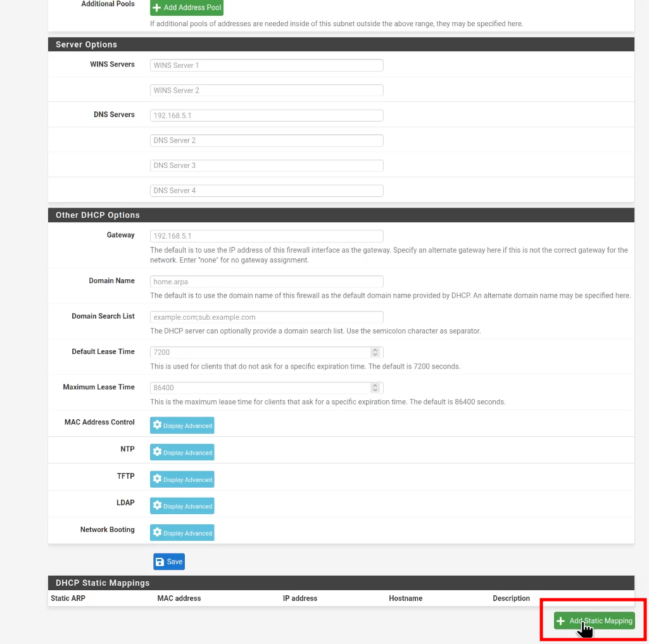Click the WINS Server 2 field
649x644 pixels.
click(x=267, y=90)
